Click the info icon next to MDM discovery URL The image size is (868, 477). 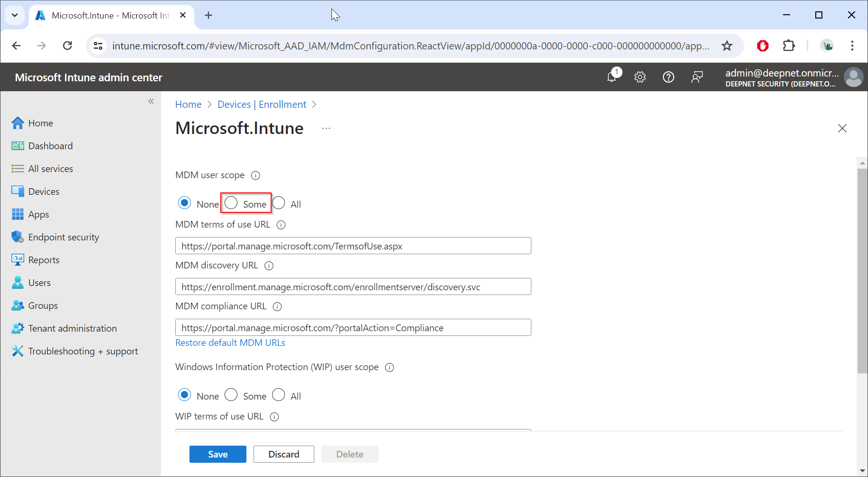click(x=269, y=266)
